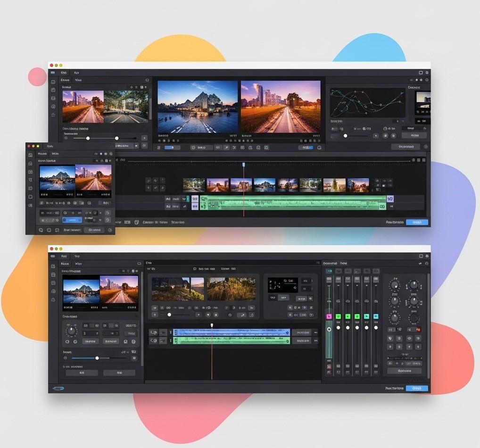
Task: Click the blue button at the top editor's bottom right
Action: [x=417, y=222]
